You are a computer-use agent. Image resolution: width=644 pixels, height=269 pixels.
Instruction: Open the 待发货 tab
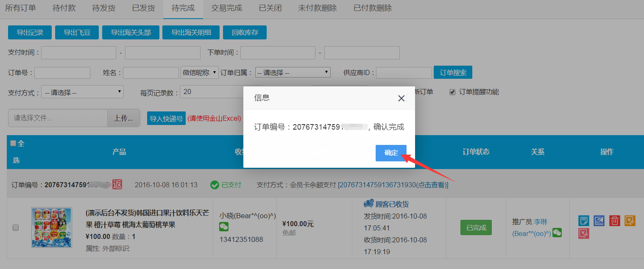pos(103,8)
